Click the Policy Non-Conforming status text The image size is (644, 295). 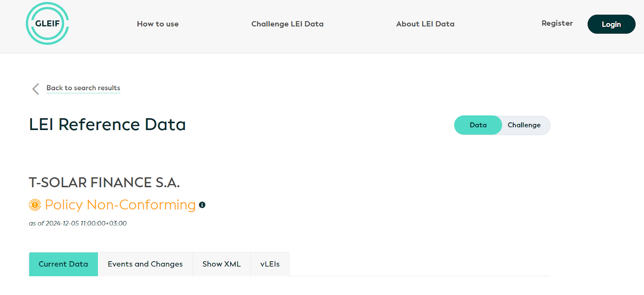click(x=120, y=205)
